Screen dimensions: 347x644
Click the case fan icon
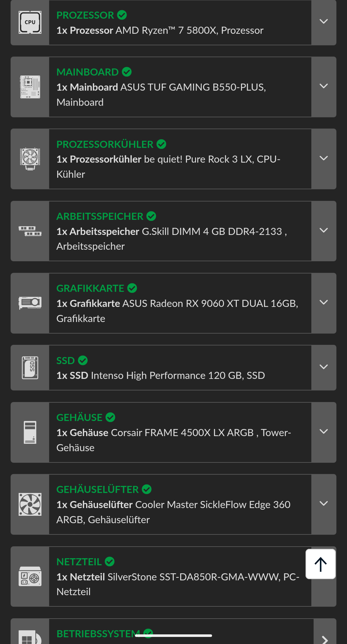tap(30, 504)
